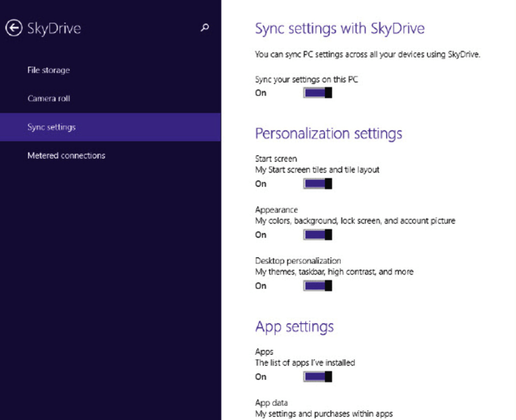516x420 pixels.
Task: Click 'The list of apps I've installed' text
Action: [305, 363]
